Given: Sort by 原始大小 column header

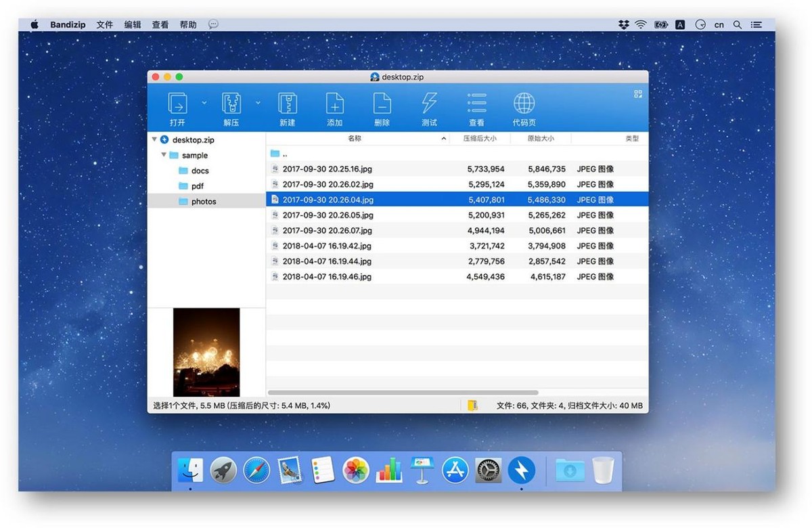Looking at the screenshot, I should (x=541, y=139).
